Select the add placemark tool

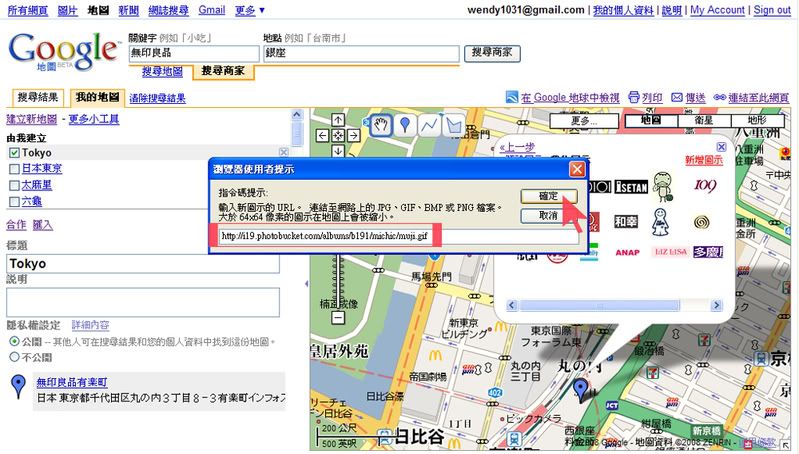(405, 125)
